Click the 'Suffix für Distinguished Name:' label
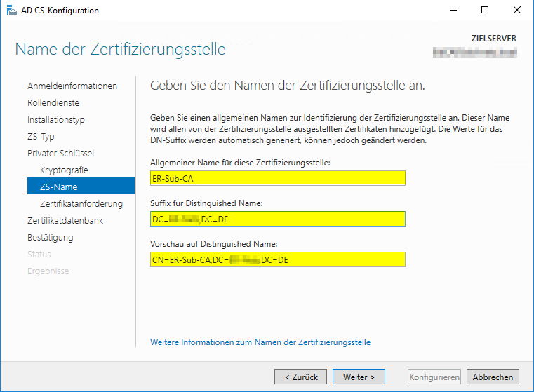Screen dimensions: 534x392 (x=206, y=203)
